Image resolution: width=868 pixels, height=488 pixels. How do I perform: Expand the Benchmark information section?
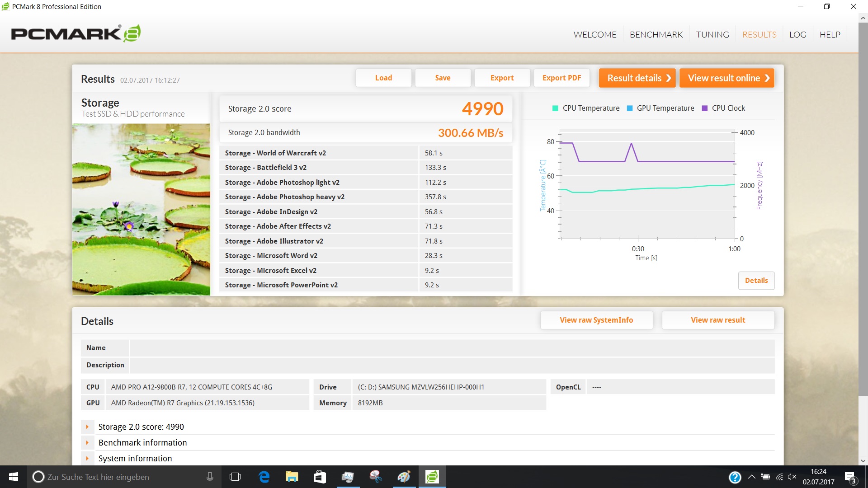pos(87,442)
